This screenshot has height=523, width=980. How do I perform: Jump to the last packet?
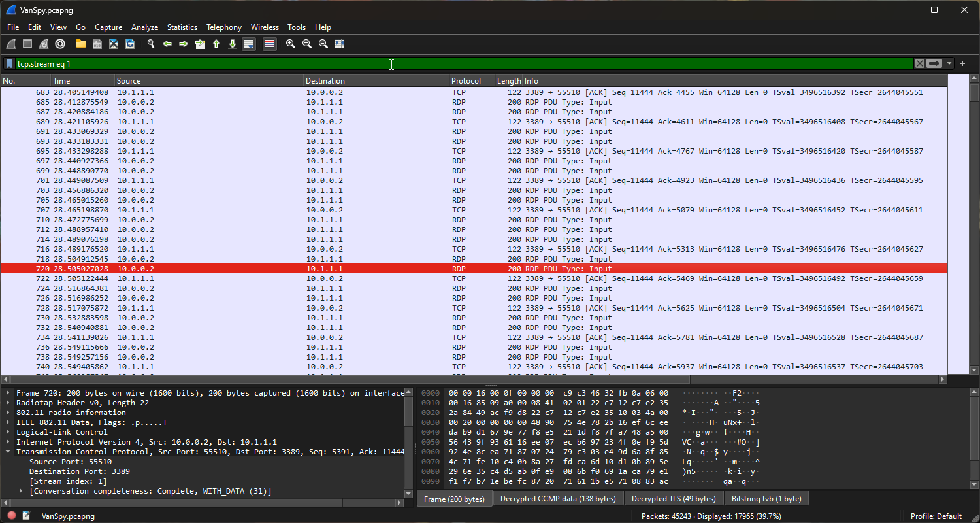(x=233, y=44)
